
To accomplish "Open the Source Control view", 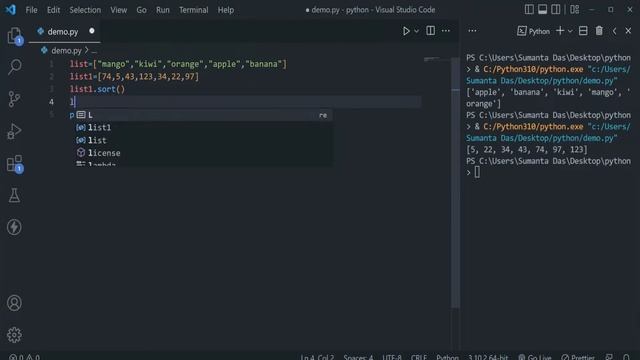I will pyautogui.click(x=14, y=99).
